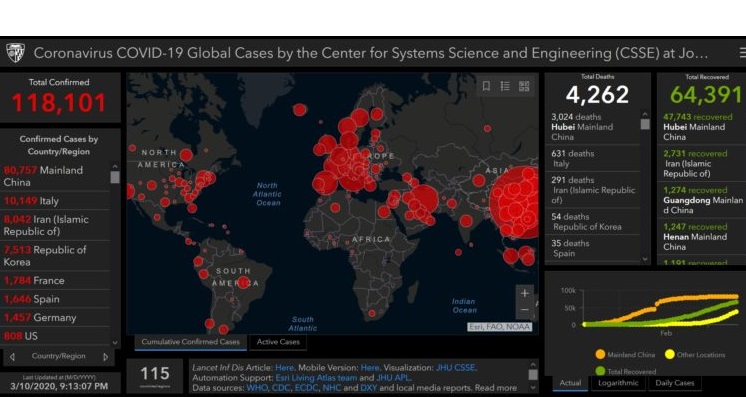The height and width of the screenshot is (397, 746).
Task: Toggle Other Locations yellow legend marker
Action: [669, 355]
